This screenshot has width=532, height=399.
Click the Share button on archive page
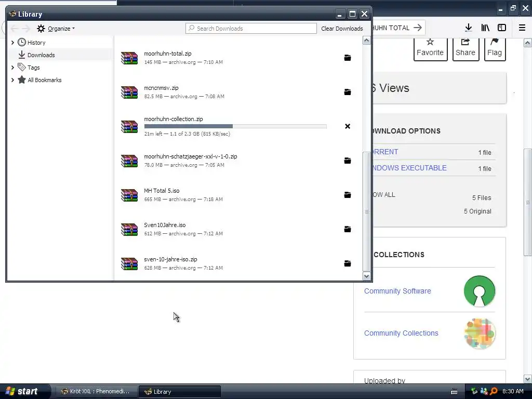pos(465,48)
